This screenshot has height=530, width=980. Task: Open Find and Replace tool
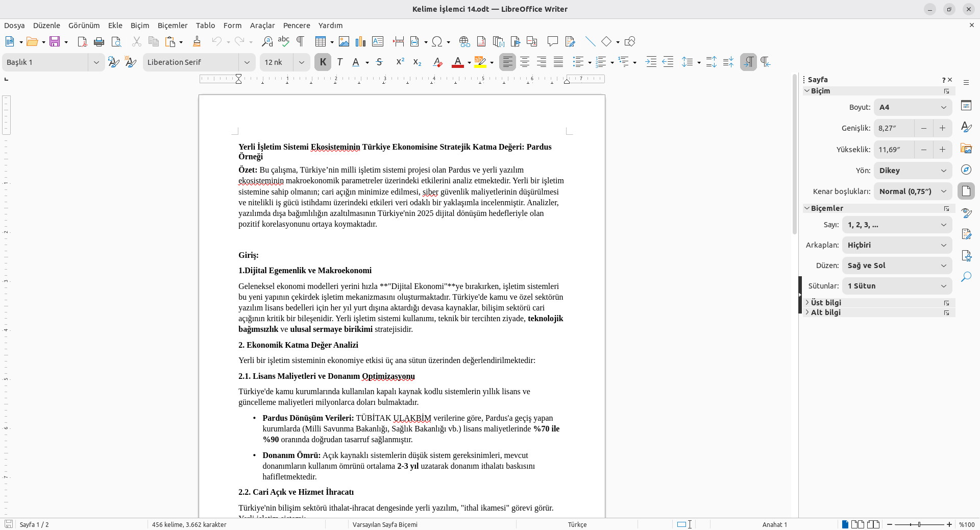click(x=267, y=42)
